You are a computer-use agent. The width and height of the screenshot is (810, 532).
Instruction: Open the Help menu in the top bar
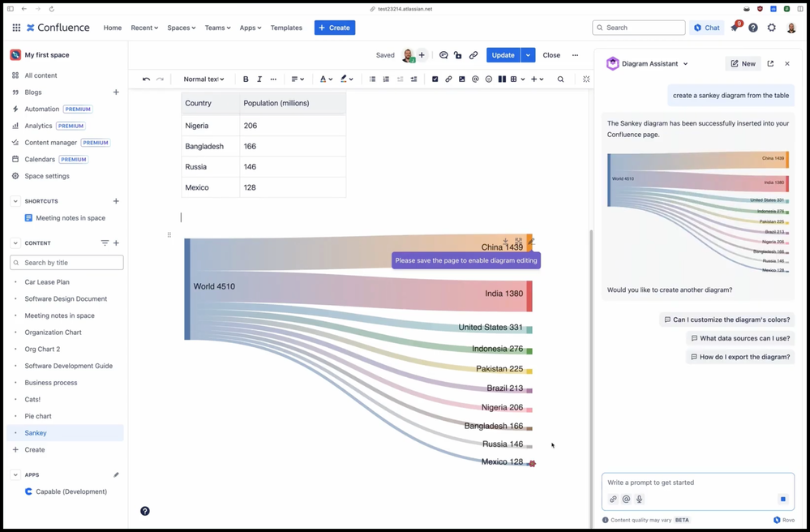[753, 28]
